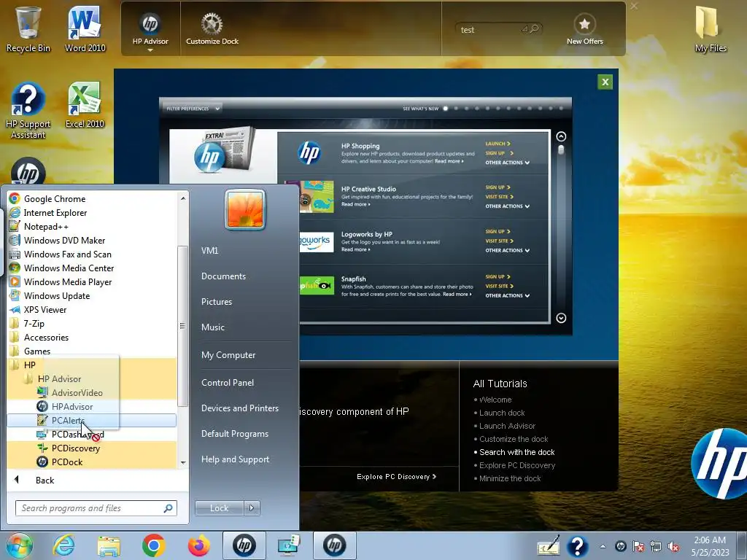
Task: Click the user account picture
Action: (x=245, y=209)
